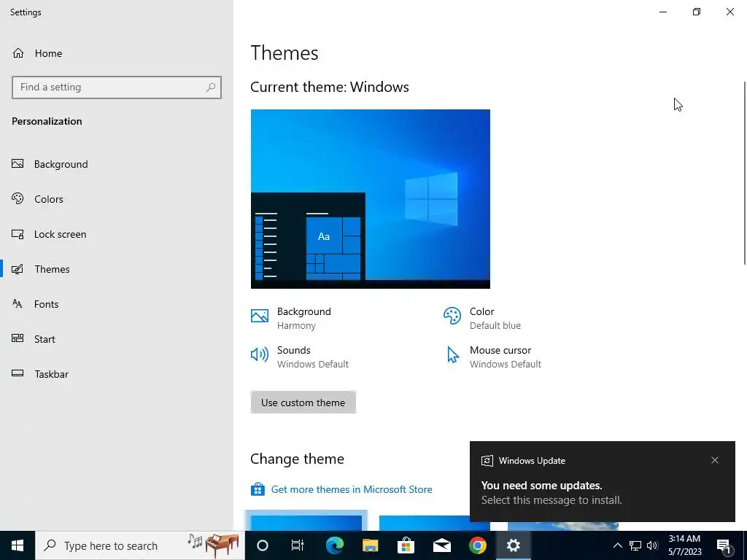Open the Windows Start menu
Screen dimensions: 747x560
(18, 545)
